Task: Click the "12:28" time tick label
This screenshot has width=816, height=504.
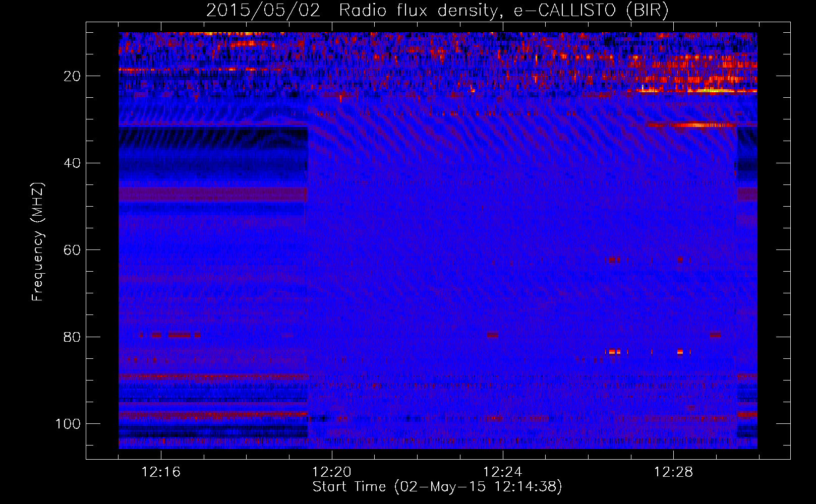Action: 674,472
